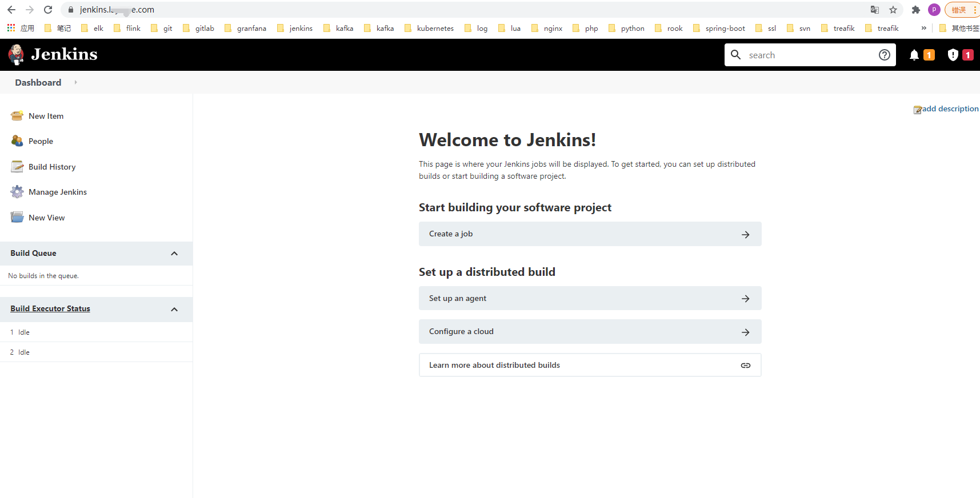Focus the Jenkins search box
980x498 pixels.
coord(810,55)
